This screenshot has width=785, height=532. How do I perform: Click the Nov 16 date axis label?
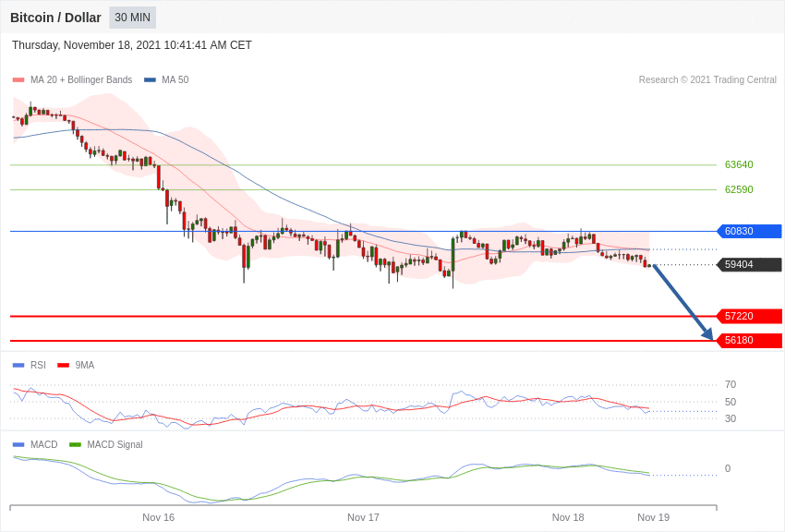(158, 517)
